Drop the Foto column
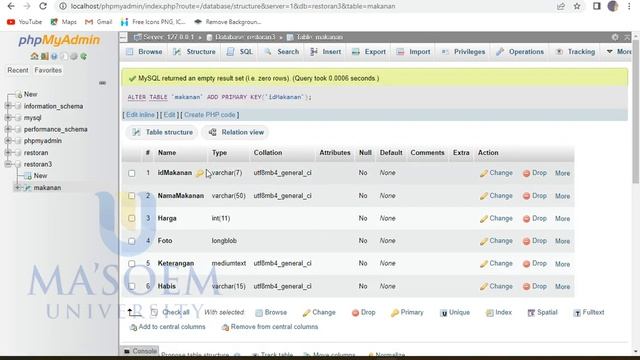The height and width of the screenshot is (360, 640). point(535,241)
